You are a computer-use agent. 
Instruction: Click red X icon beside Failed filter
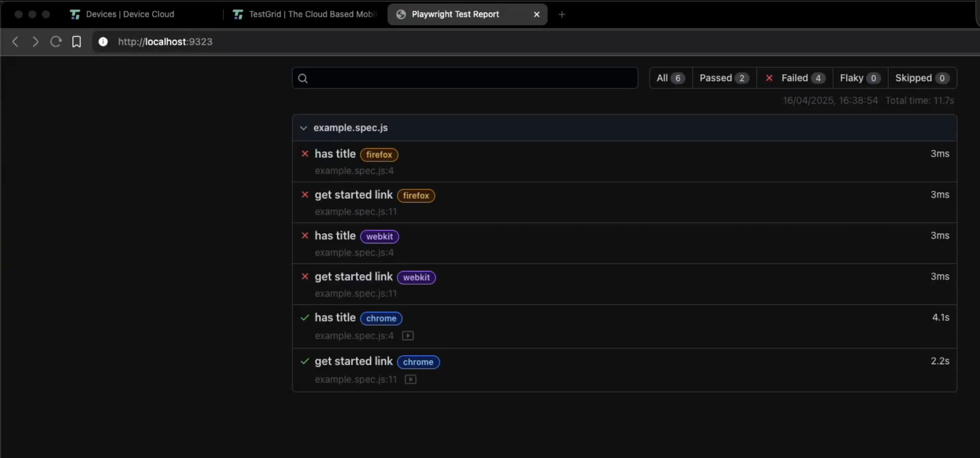pyautogui.click(x=769, y=78)
